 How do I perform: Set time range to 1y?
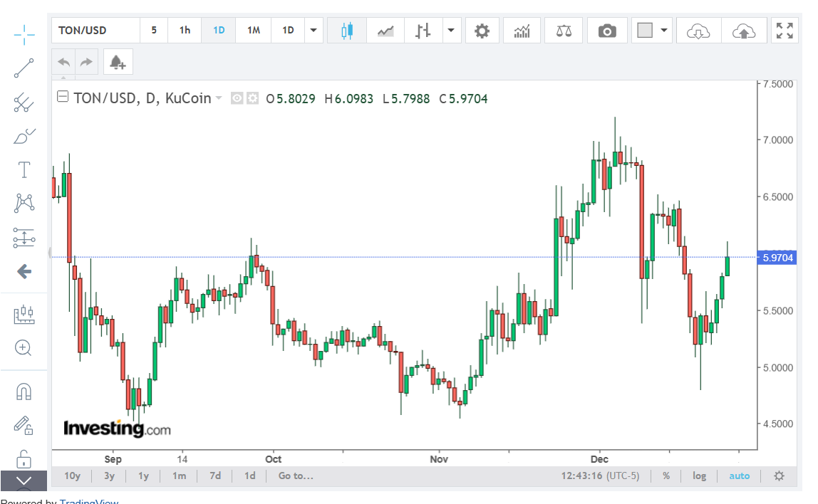click(143, 476)
